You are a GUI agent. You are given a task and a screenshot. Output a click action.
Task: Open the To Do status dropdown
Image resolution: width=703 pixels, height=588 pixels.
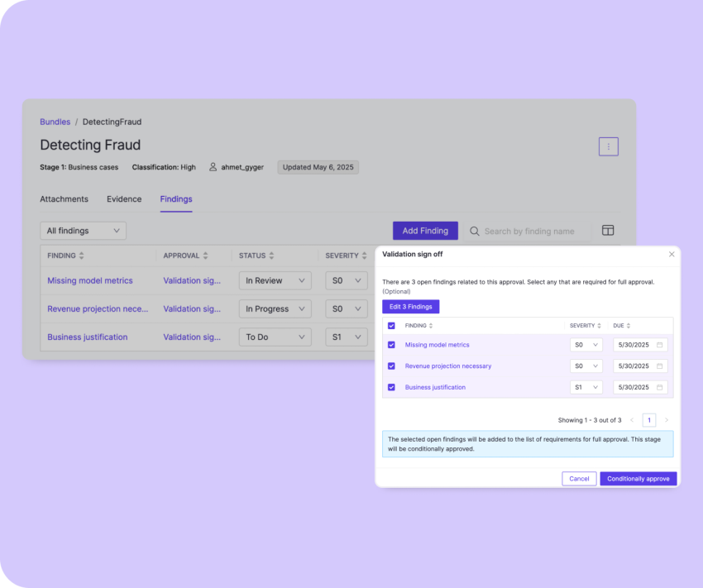coord(275,337)
